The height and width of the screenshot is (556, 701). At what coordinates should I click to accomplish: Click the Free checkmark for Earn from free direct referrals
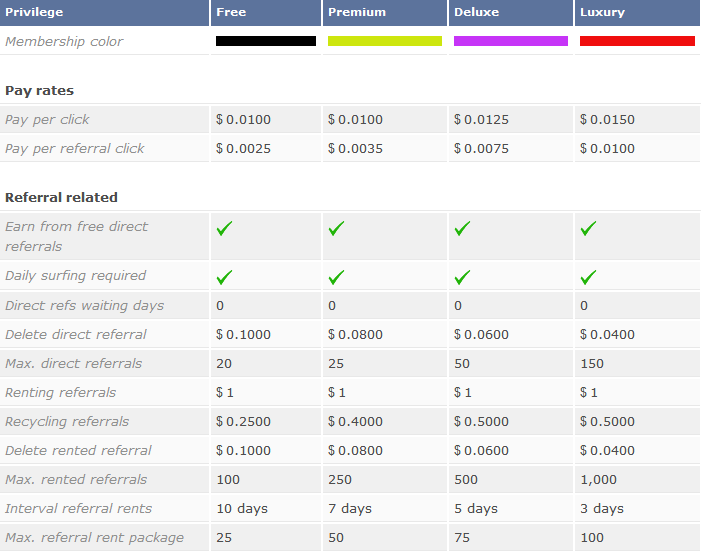click(x=224, y=228)
